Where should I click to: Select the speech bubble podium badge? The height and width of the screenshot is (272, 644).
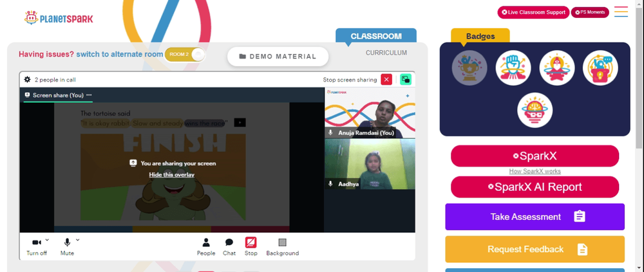click(x=600, y=68)
